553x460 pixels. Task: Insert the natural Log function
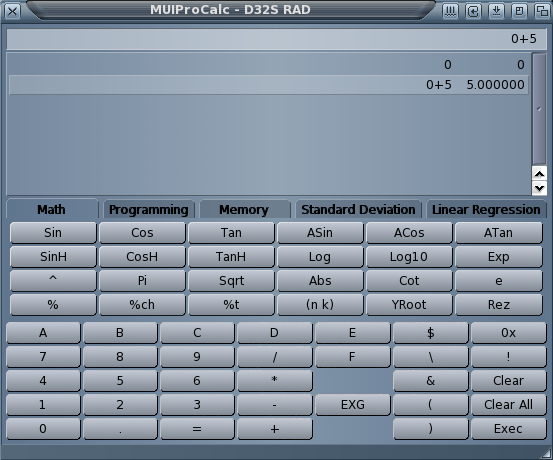pos(320,257)
